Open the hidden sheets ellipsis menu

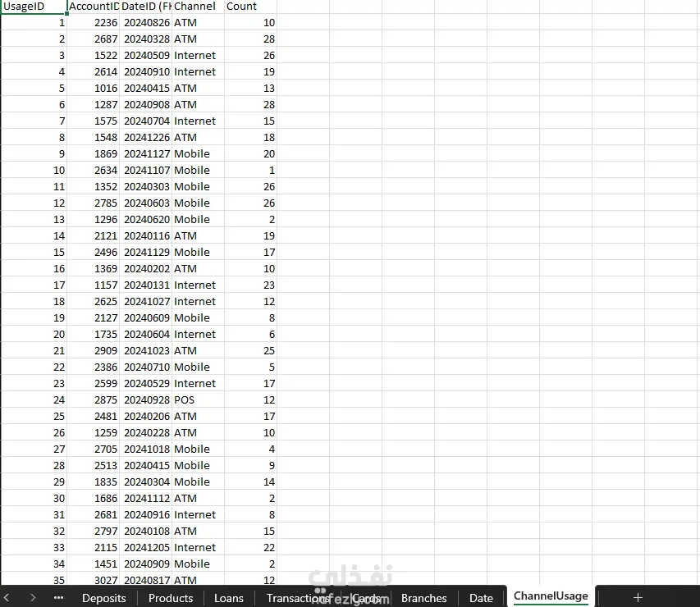pos(58,598)
